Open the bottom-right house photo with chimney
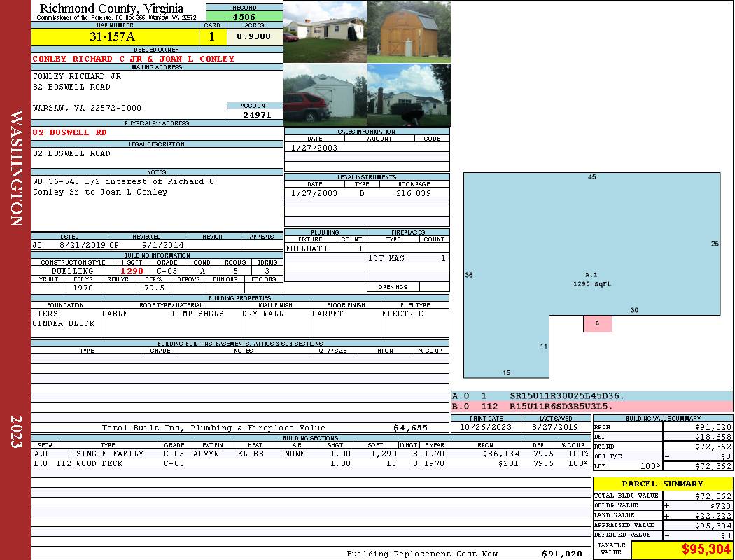Screen dimensions: 735x560 [x=409, y=95]
